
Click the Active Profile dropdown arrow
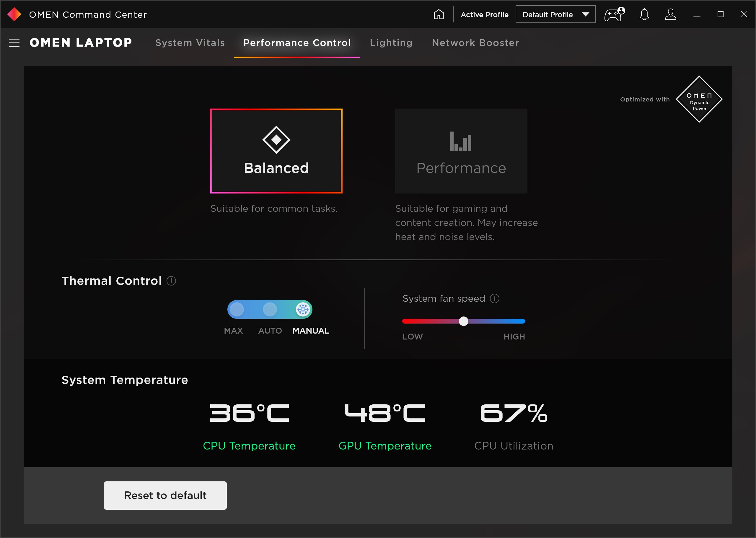pyautogui.click(x=585, y=14)
